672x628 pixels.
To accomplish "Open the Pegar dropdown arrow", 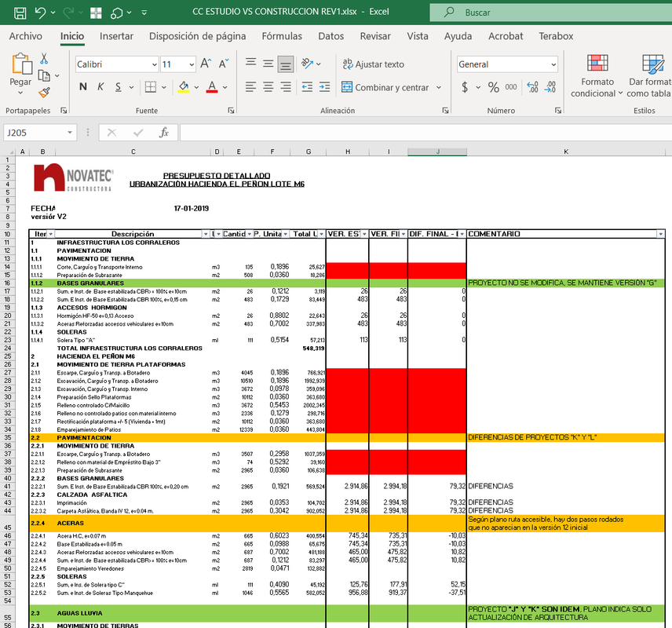I will (20, 93).
